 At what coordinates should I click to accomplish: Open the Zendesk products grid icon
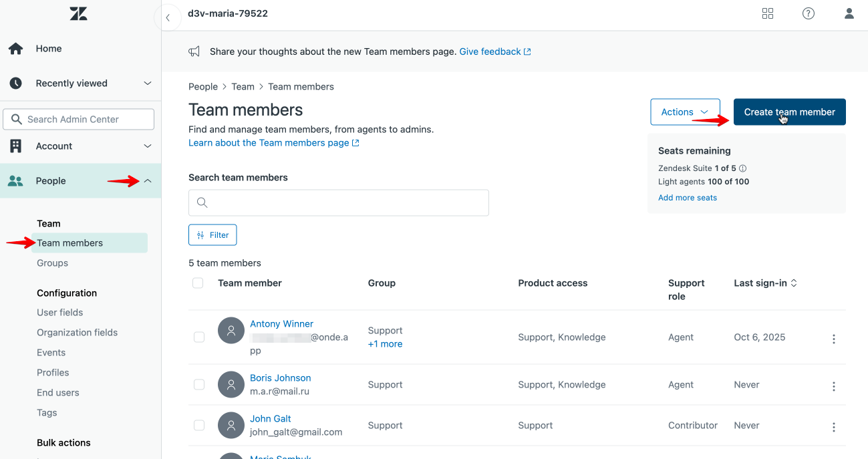pos(768,13)
